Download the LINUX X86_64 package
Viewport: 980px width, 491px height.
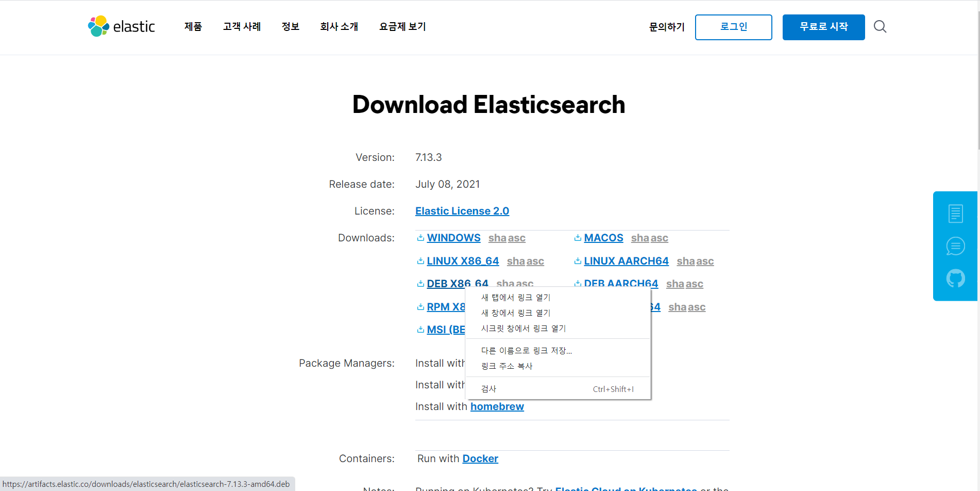tap(463, 261)
